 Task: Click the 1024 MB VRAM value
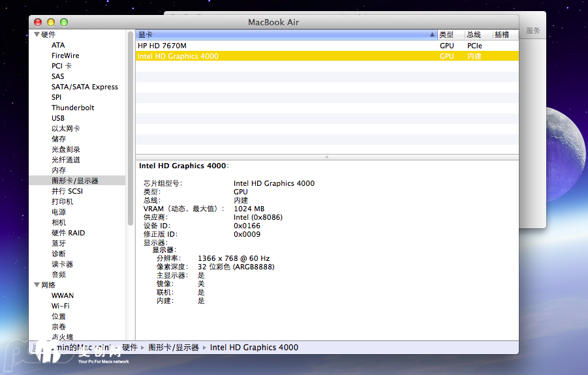click(249, 209)
